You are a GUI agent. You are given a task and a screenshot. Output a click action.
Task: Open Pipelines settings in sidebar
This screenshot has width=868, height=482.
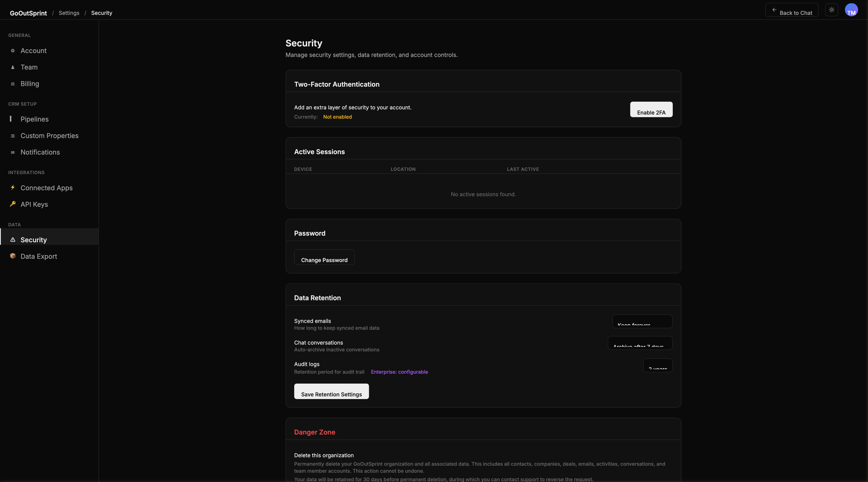[34, 119]
